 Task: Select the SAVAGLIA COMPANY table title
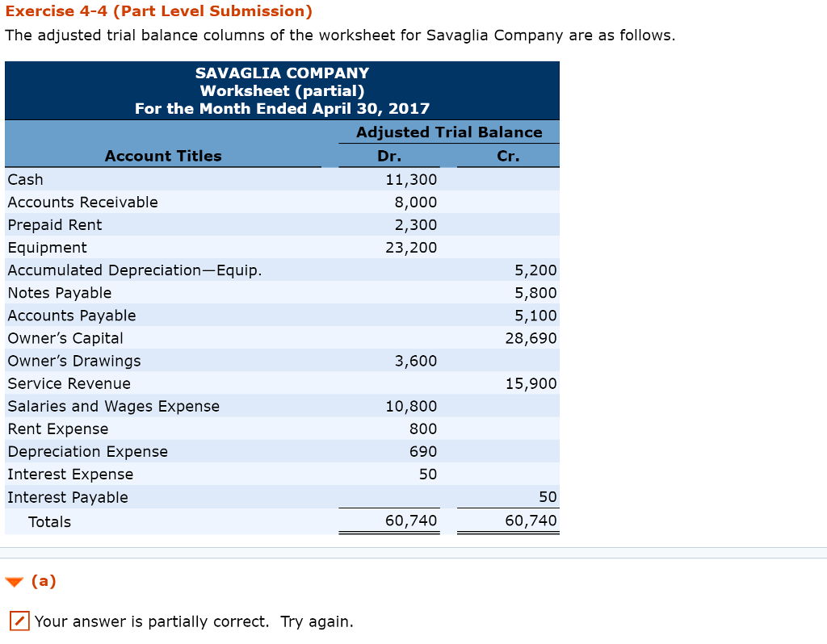pos(282,73)
